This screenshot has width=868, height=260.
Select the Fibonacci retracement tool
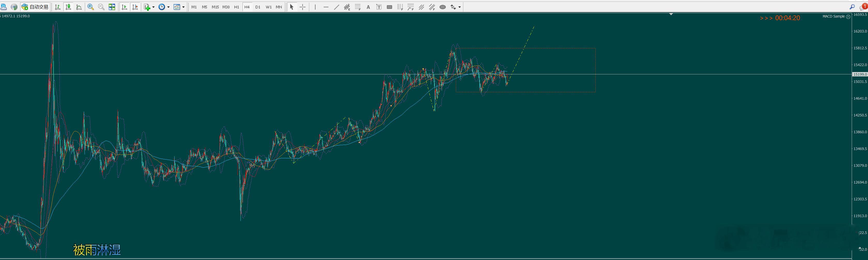pyautogui.click(x=358, y=7)
